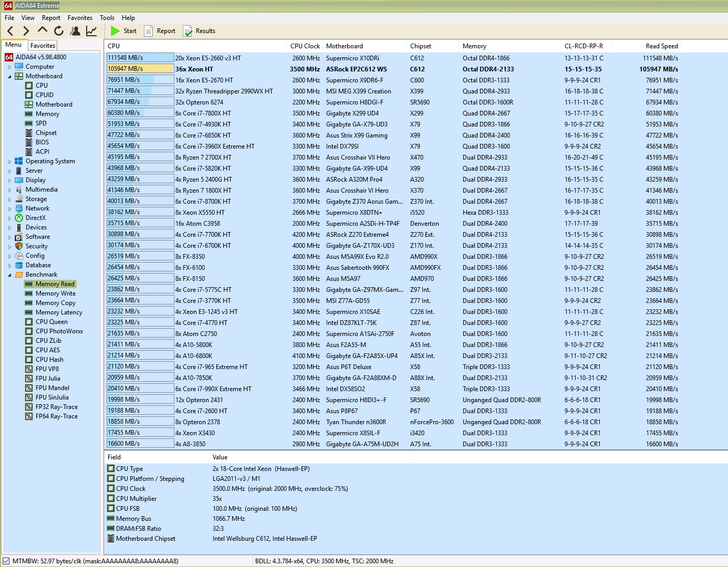Click the Report page icon in toolbar
Screen dimensions: 728x567
click(149, 31)
